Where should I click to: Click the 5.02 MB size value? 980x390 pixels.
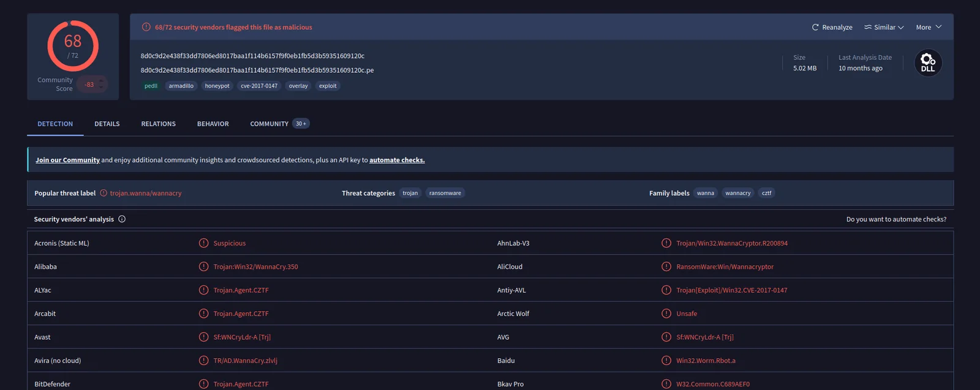(x=805, y=68)
